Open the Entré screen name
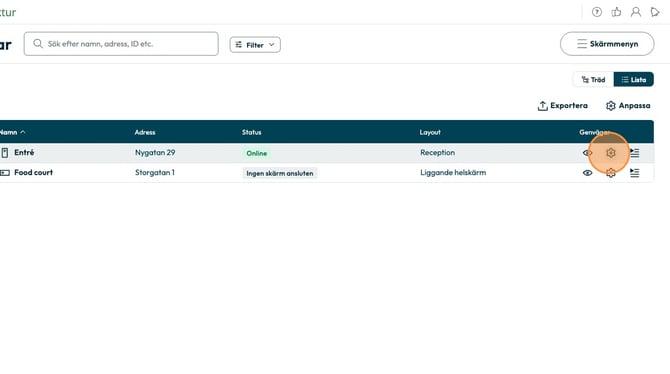Screen dimensions: 670x374 pyautogui.click(x=24, y=153)
